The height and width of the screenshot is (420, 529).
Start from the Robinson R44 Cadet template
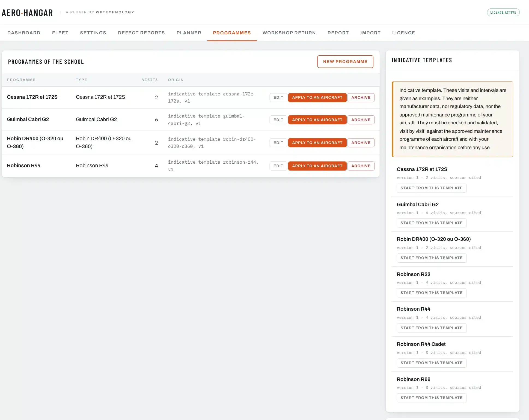pyautogui.click(x=432, y=363)
